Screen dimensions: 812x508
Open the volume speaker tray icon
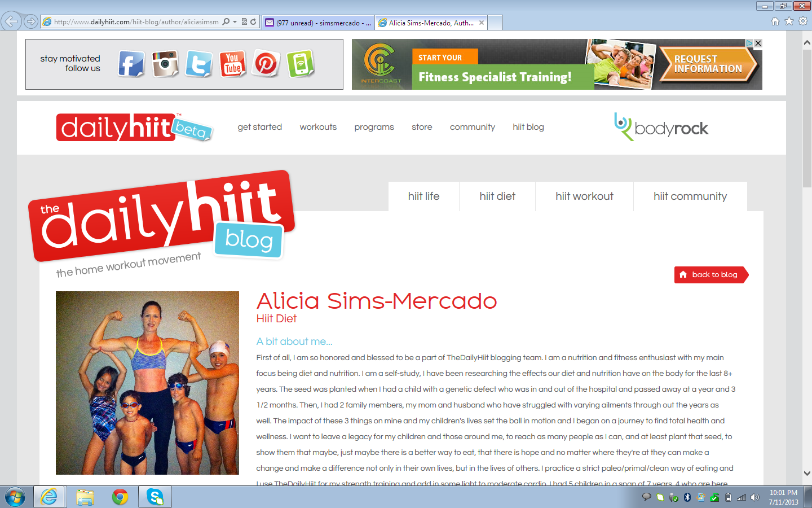[x=755, y=497]
